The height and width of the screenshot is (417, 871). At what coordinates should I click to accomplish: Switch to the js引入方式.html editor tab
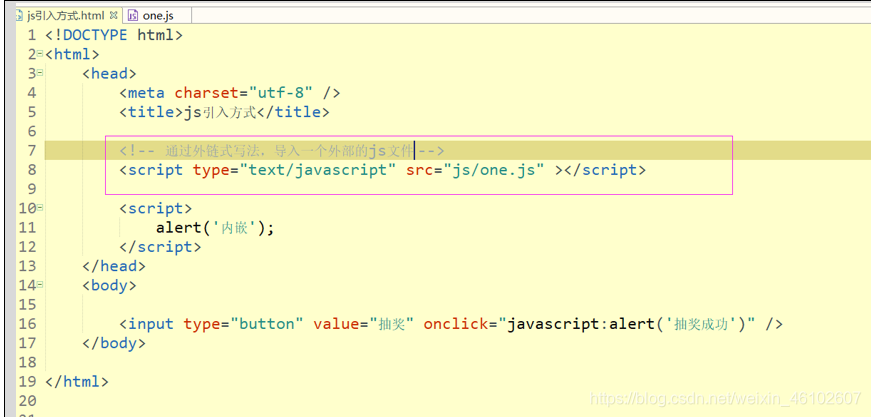pyautogui.click(x=66, y=16)
